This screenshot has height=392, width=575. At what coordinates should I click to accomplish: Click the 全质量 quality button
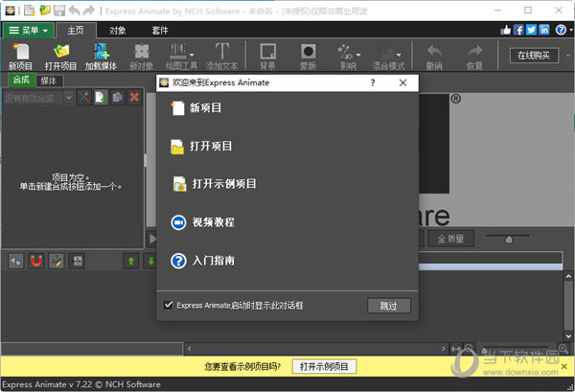(x=450, y=239)
